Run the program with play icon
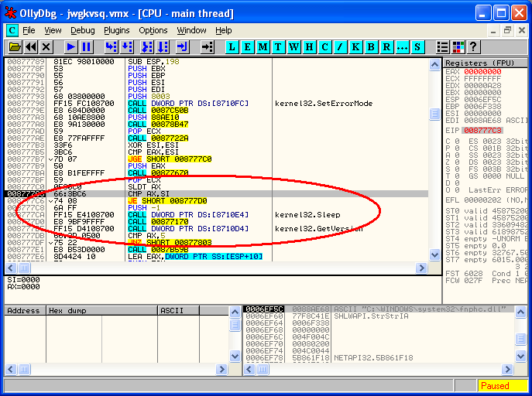Viewport: 532px width, 396px height. (x=71, y=46)
